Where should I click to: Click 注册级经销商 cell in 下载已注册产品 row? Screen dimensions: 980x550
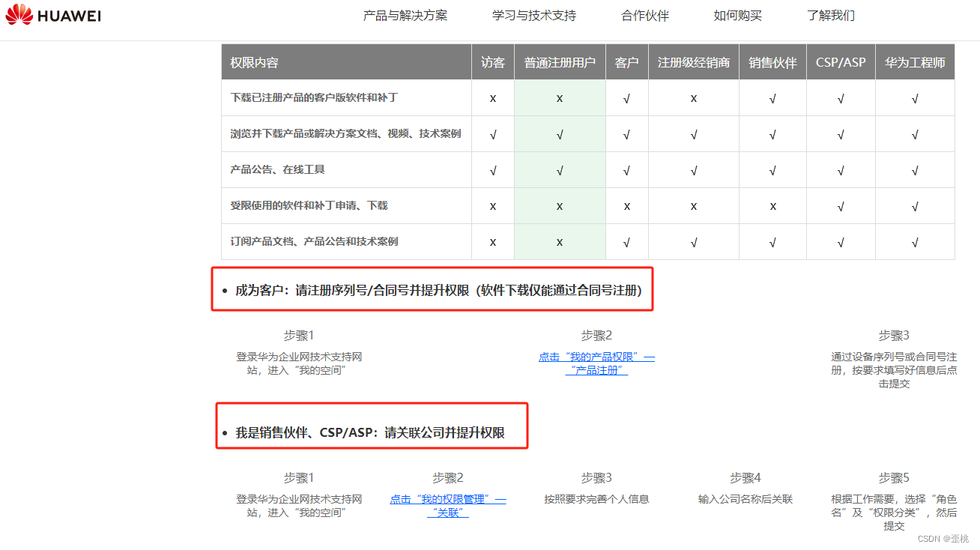(694, 98)
